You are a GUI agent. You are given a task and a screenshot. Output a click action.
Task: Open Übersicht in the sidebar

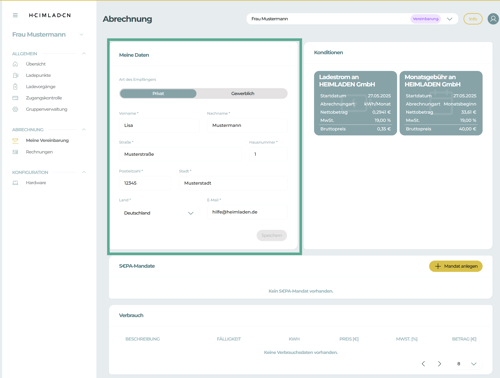pyautogui.click(x=36, y=64)
